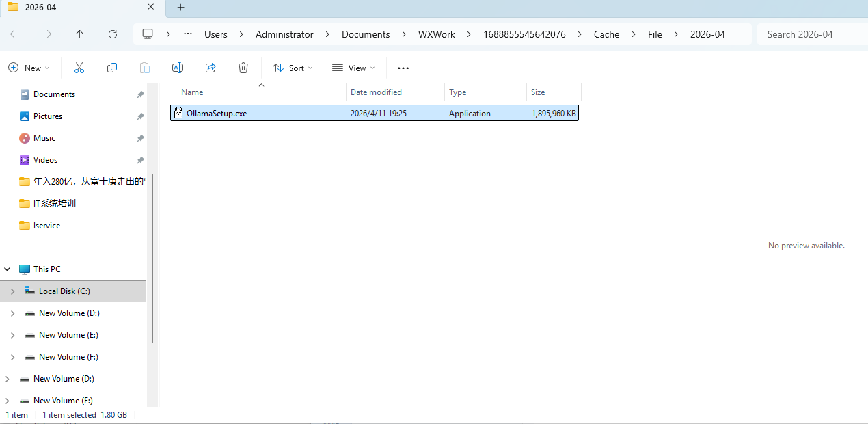Click the Documents pin icon in sidebar
The height and width of the screenshot is (424, 868).
click(x=140, y=94)
